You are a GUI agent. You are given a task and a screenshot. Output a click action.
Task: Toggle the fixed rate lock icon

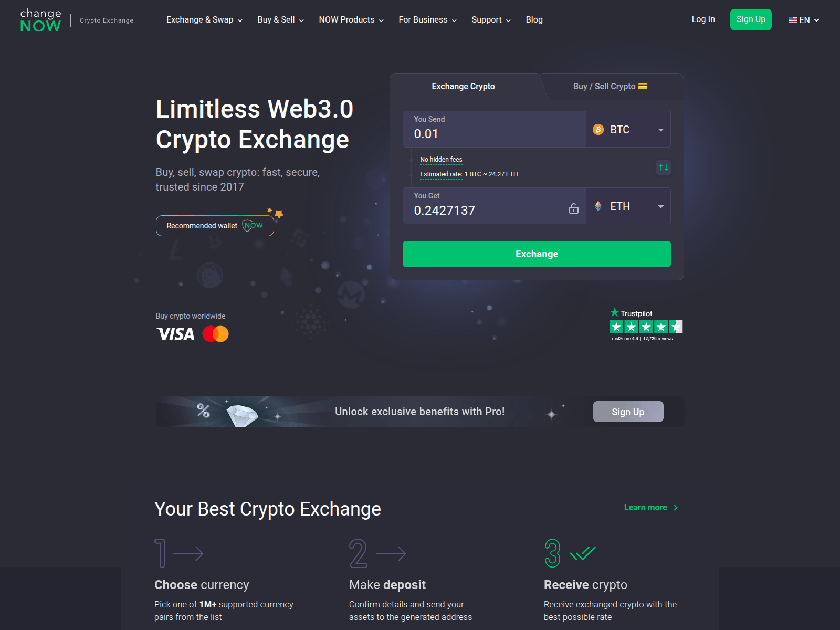click(x=574, y=208)
